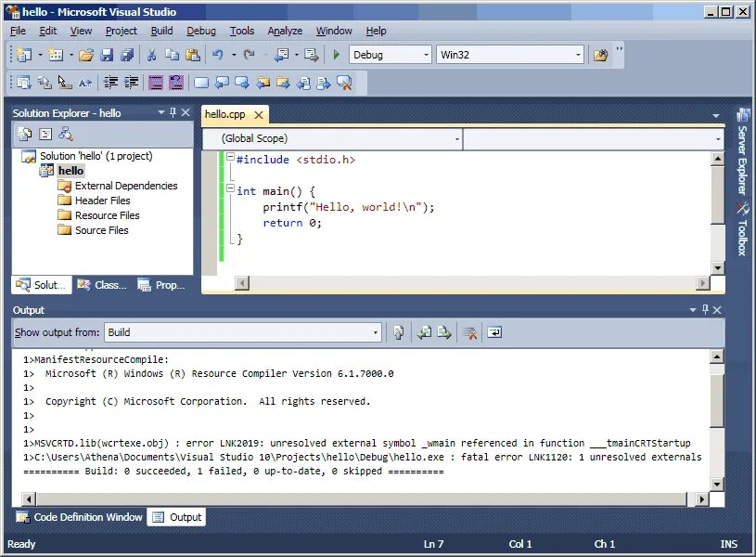
Task: Click the Undo arrow icon
Action: pos(217,55)
